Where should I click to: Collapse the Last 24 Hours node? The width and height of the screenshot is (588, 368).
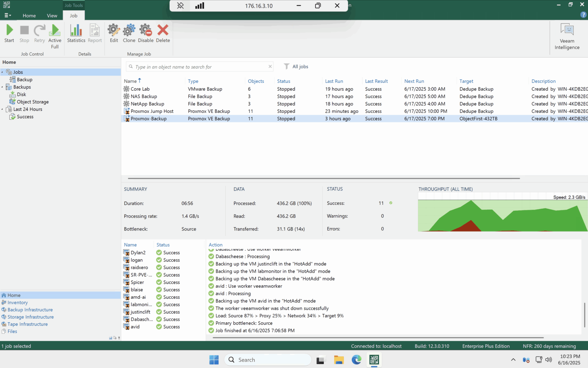(2, 109)
